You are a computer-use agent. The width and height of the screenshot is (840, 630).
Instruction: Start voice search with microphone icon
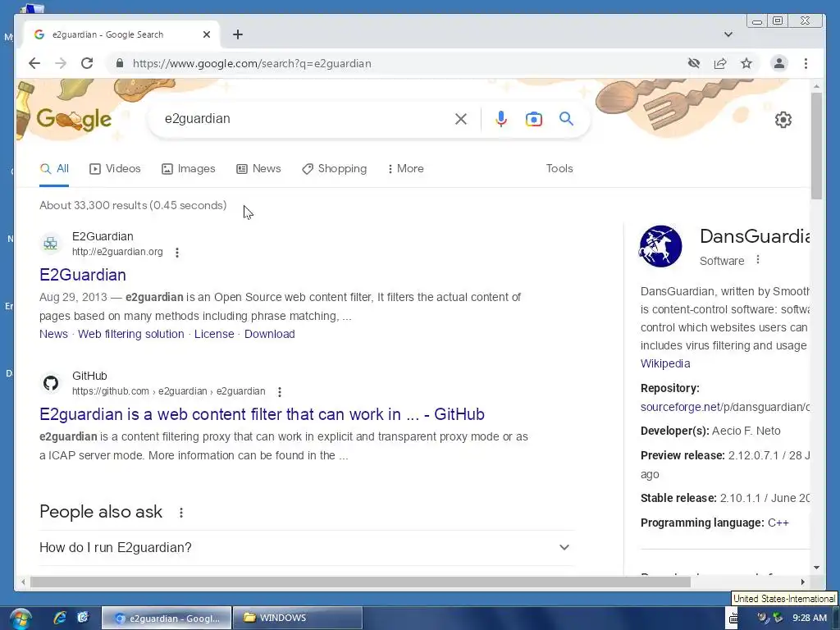[x=501, y=119]
